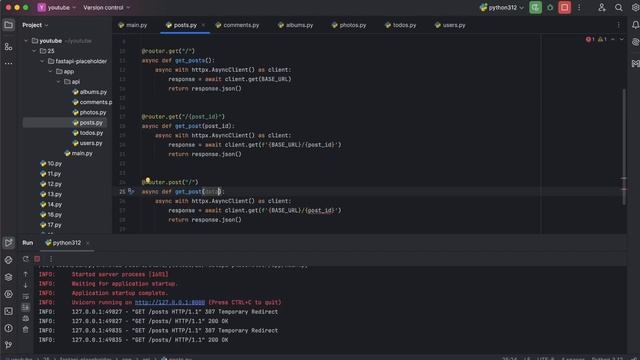Screen dimensions: 640x360
Task: Open 14.py in project tree
Action: [x=51, y=204]
